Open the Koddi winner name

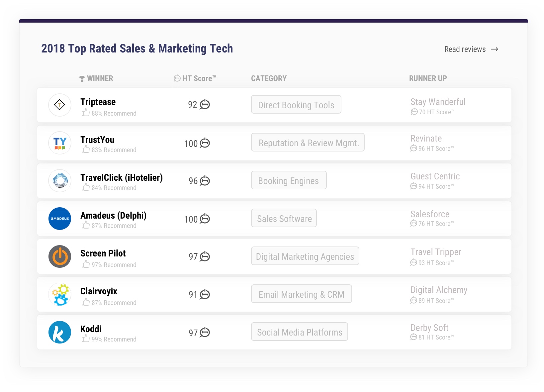click(x=91, y=329)
